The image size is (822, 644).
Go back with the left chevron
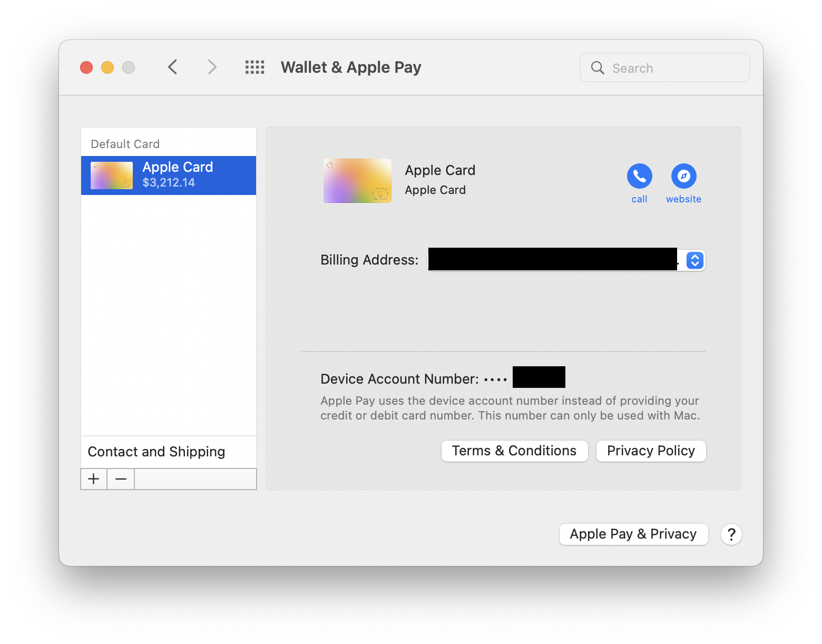173,67
